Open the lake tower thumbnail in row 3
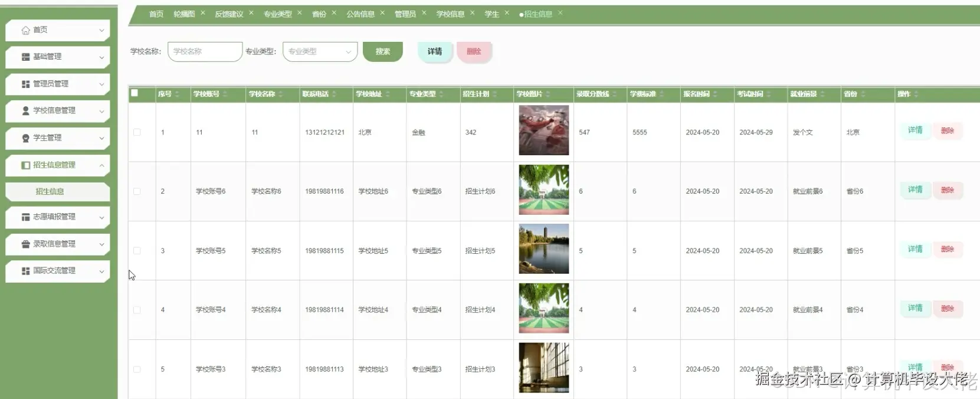Screen dimensions: 980x399 544,249
